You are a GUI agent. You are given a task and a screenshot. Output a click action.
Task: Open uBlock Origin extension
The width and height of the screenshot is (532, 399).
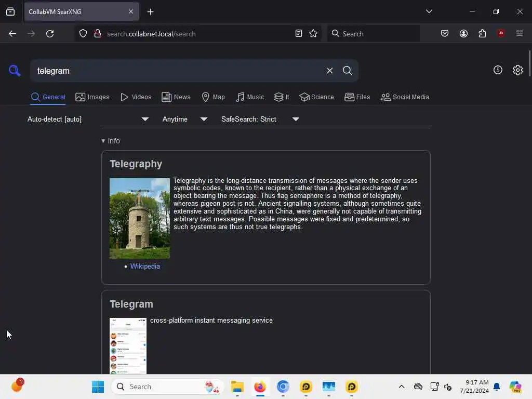(500, 33)
